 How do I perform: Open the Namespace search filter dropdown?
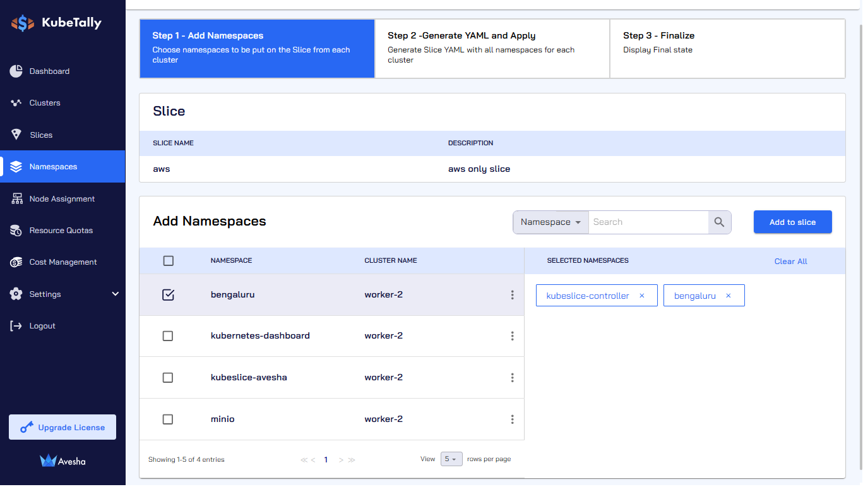click(551, 222)
